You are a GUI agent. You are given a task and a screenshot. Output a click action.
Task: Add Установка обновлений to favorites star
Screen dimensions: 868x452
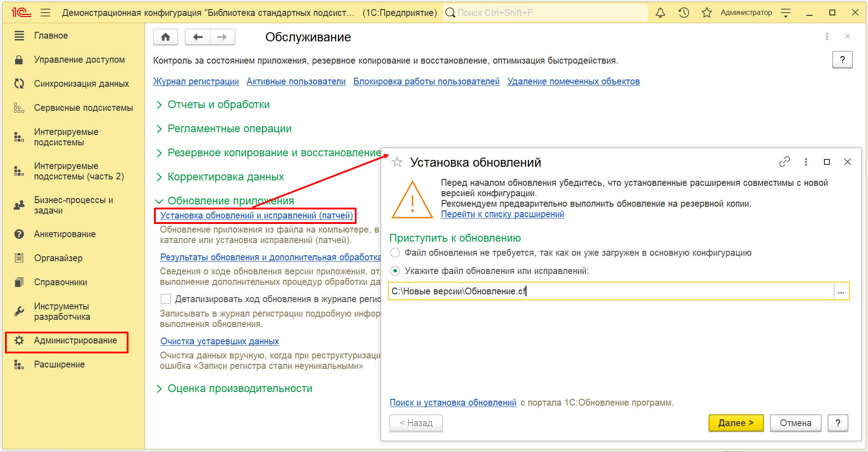pos(397,162)
